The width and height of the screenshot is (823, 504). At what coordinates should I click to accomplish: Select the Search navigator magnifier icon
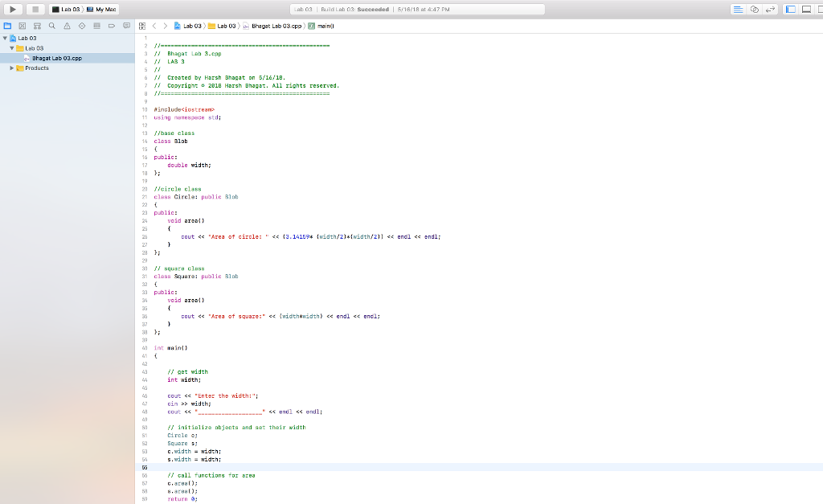point(51,25)
